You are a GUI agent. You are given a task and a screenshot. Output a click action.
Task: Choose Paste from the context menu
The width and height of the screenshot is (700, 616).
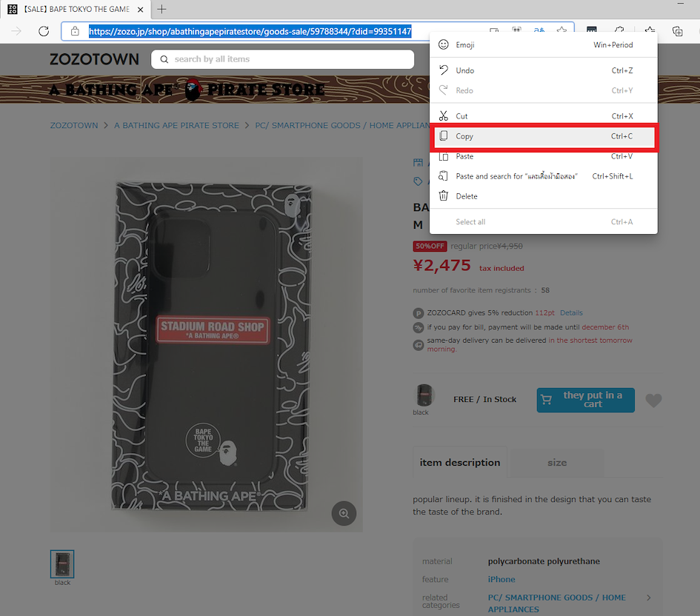pos(543,156)
